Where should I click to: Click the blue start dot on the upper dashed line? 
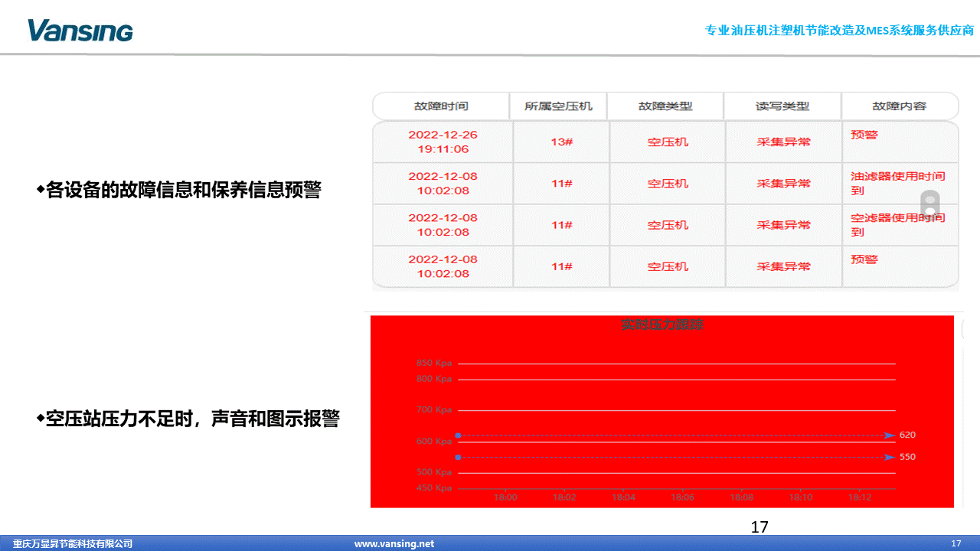point(458,435)
